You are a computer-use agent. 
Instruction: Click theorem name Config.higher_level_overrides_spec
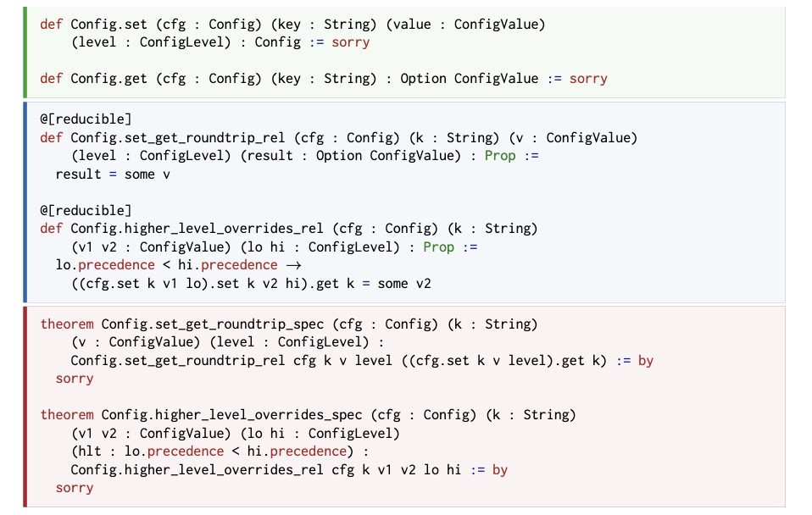coord(231,415)
